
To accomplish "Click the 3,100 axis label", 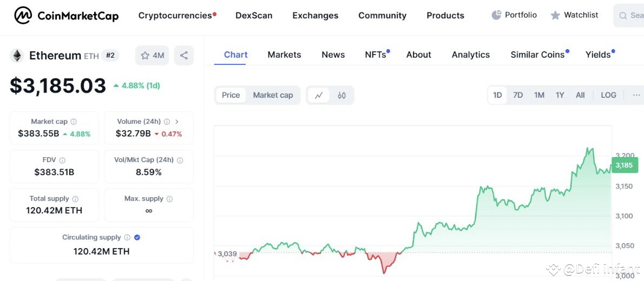I will pos(624,216).
